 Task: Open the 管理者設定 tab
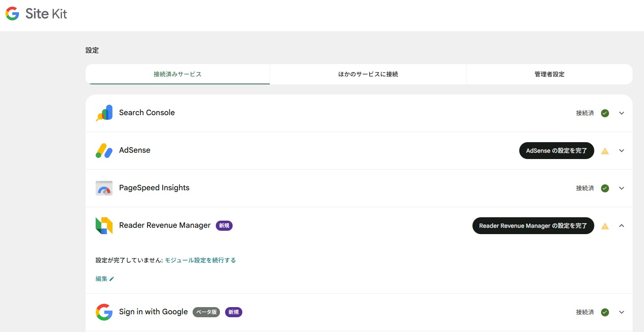(x=549, y=74)
